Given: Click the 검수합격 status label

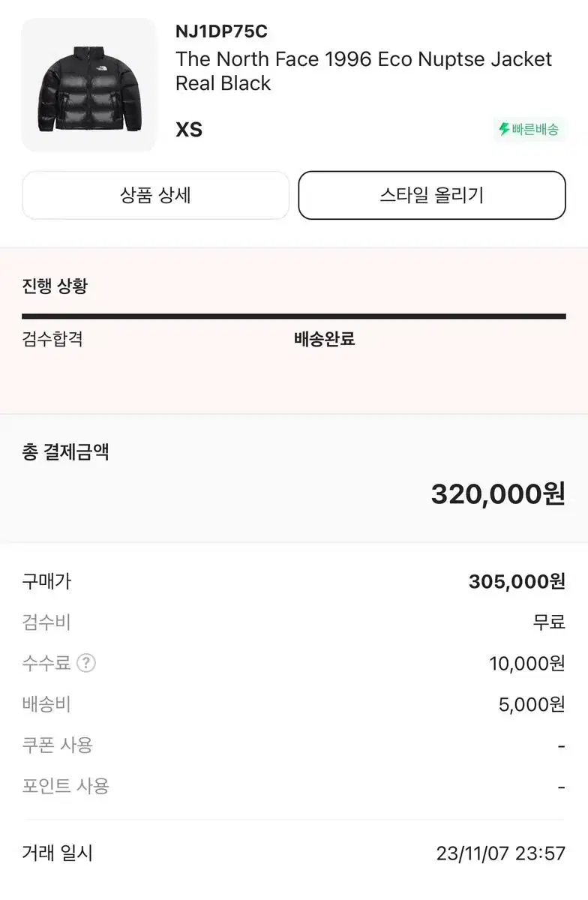Looking at the screenshot, I should coord(52,339).
